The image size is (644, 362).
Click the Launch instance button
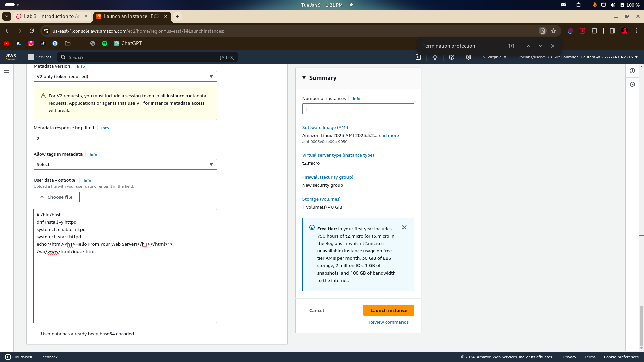pos(388,310)
